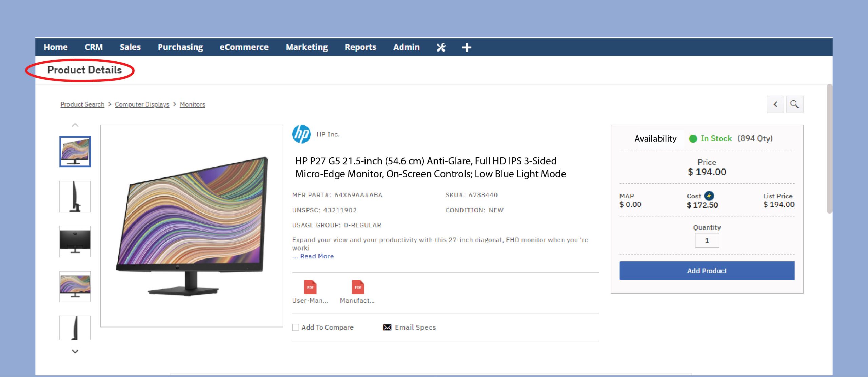Viewport: 868px width, 377px height.
Task: Click the Cost lightning bolt icon
Action: (x=709, y=196)
